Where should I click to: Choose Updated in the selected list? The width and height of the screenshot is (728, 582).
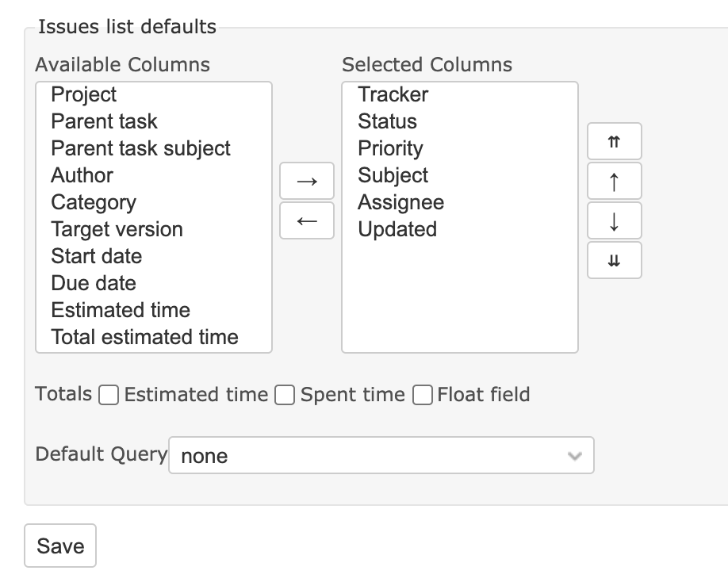point(397,230)
